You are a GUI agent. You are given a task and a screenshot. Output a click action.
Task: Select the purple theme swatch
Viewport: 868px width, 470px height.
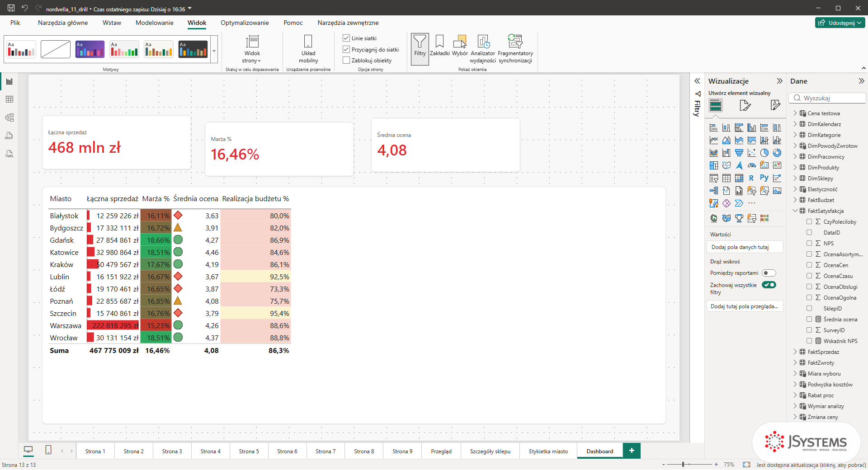click(90, 49)
